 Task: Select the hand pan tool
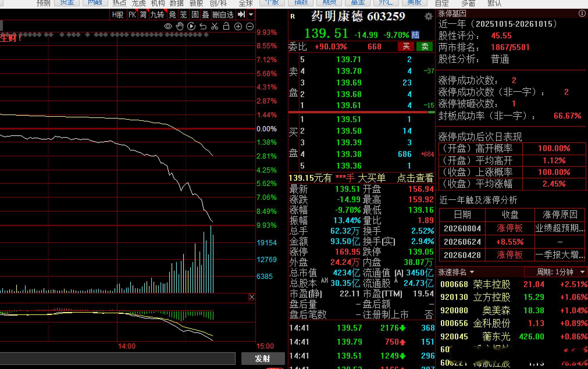[180, 26]
